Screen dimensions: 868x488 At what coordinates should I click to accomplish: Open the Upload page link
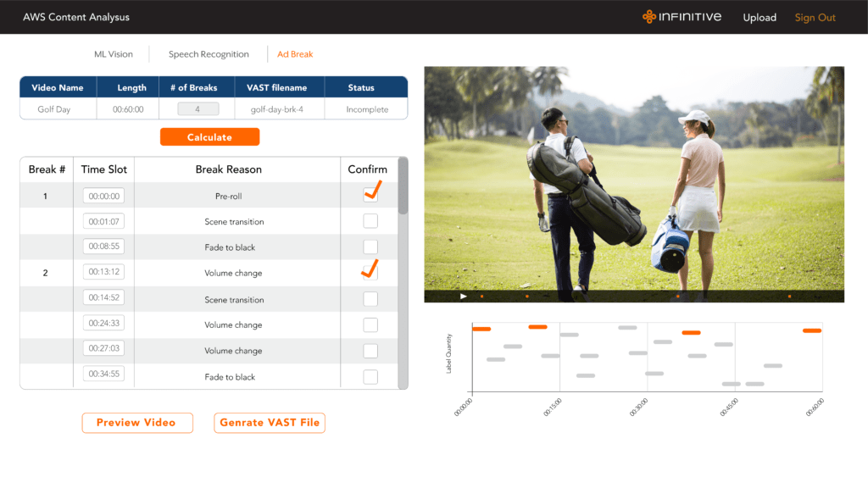coord(759,18)
